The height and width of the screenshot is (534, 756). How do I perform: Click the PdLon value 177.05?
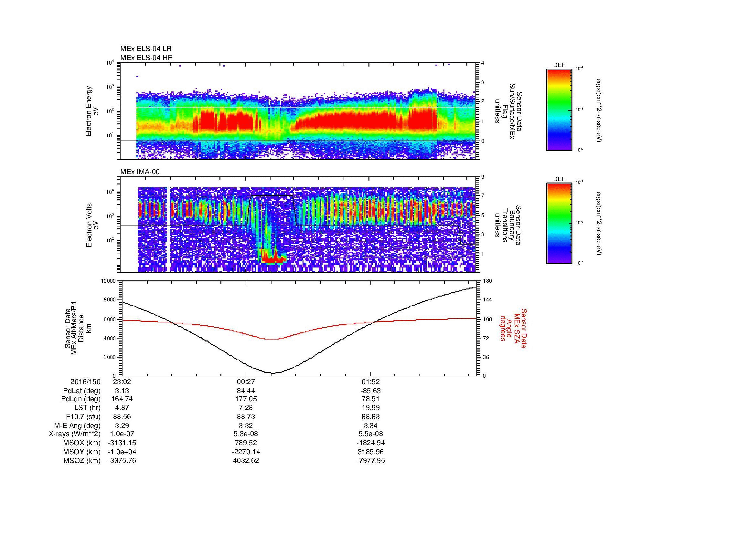pyautogui.click(x=246, y=399)
